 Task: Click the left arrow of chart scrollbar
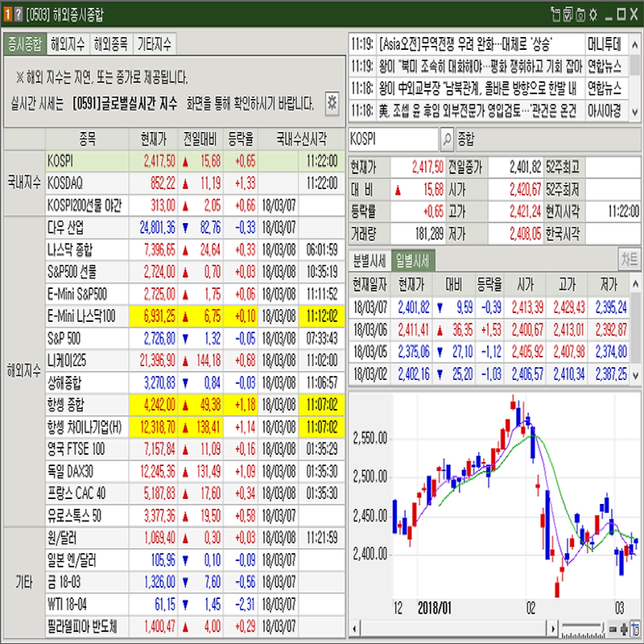354,629
